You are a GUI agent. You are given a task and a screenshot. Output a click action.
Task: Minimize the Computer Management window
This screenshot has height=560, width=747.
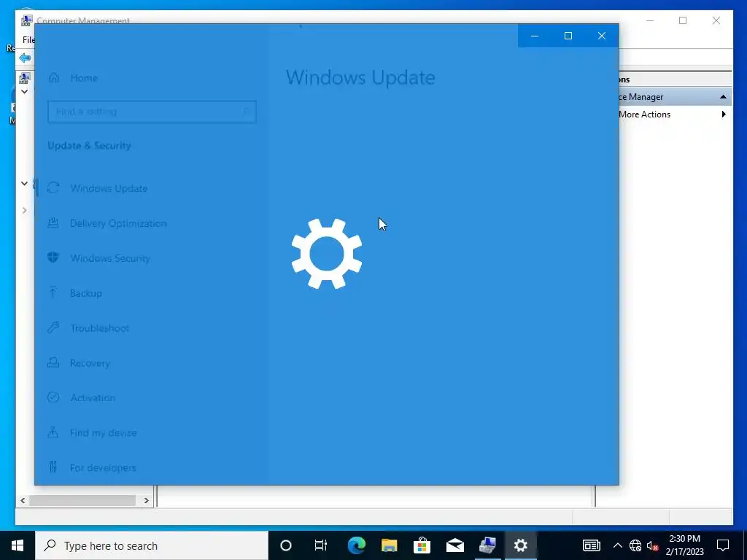pyautogui.click(x=650, y=20)
